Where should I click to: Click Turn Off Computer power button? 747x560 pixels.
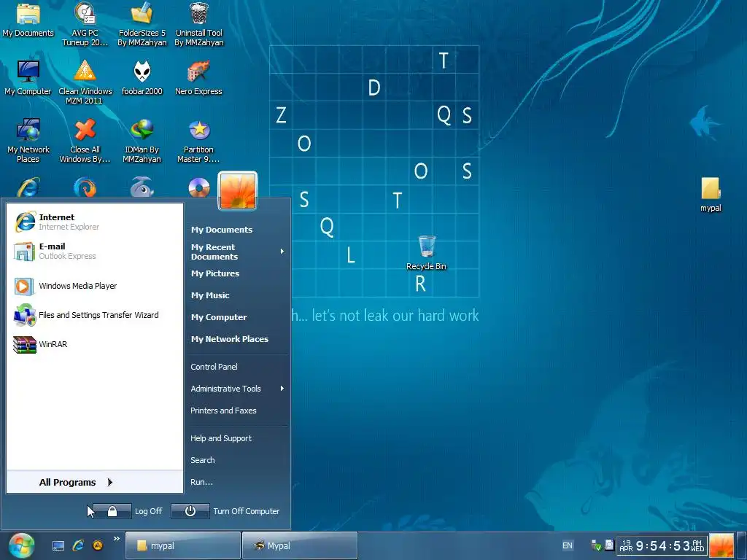tap(190, 511)
